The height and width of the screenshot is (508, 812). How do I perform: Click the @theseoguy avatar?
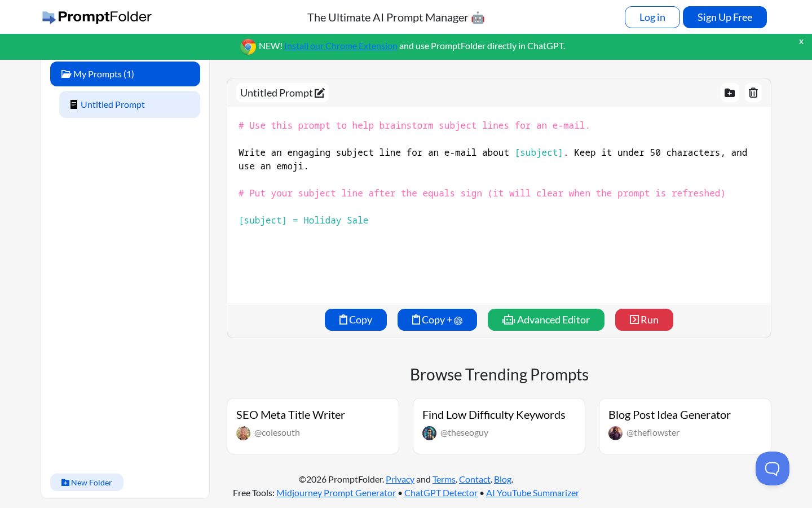[x=429, y=433]
